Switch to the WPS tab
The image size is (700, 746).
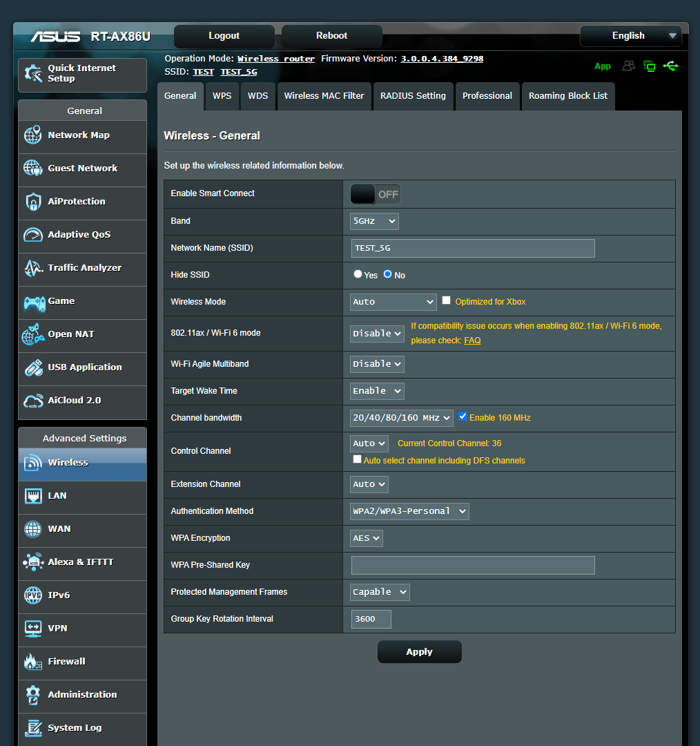pyautogui.click(x=222, y=96)
